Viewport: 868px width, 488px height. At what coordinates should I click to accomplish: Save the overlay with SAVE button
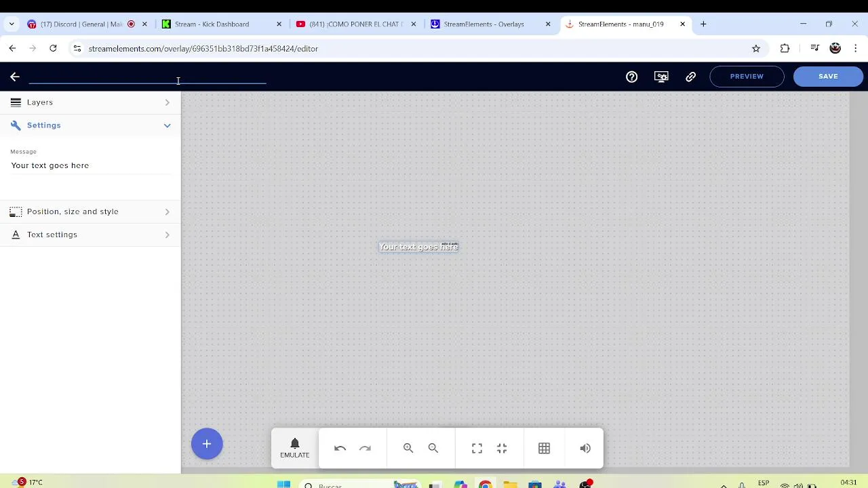tap(828, 77)
